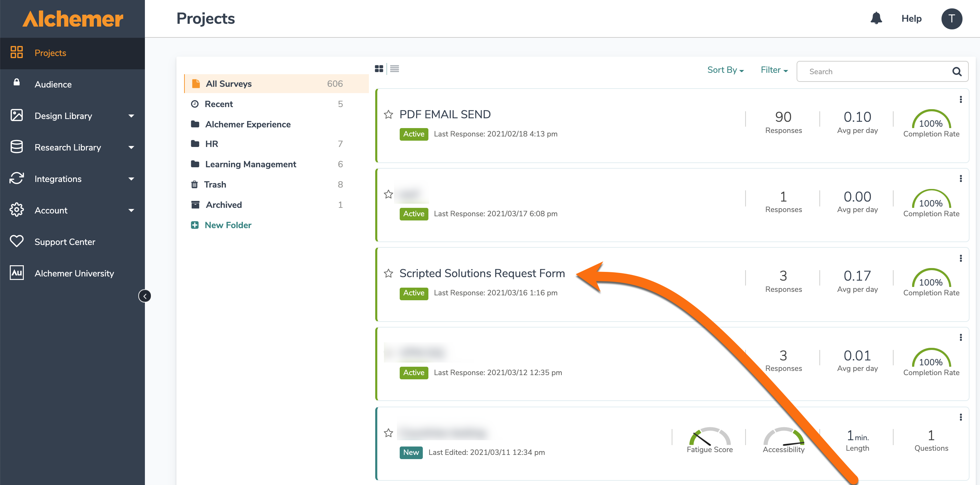Click the search magnifier icon
Image resolution: width=980 pixels, height=485 pixels.
coord(957,71)
